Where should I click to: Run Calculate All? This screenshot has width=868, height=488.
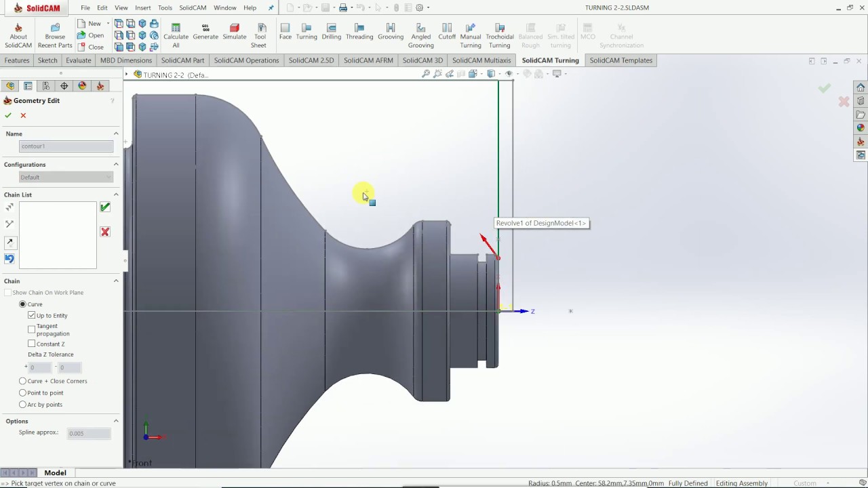coord(176,35)
